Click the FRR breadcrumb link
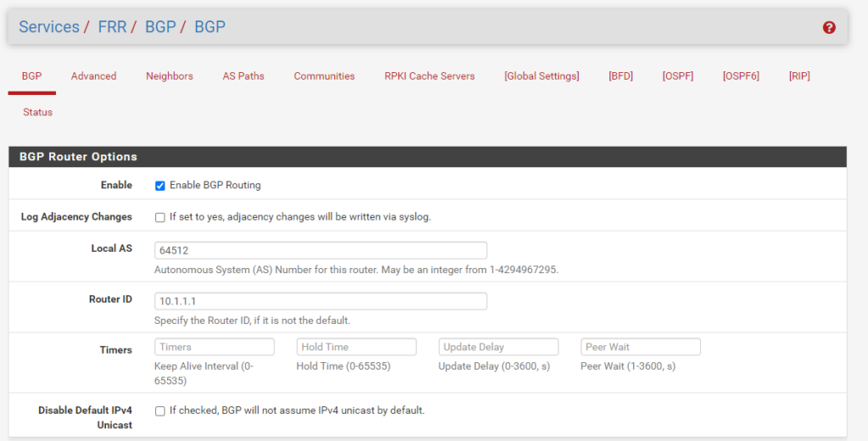Viewport: 868px width, 441px height. point(111,27)
